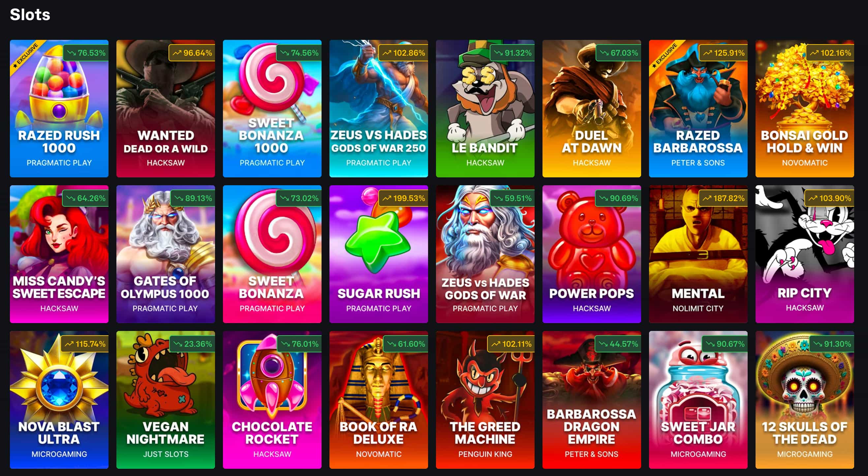Image resolution: width=868 pixels, height=476 pixels.
Task: Click the 76.01% badge on Chocolate Rocket
Action: pyautogui.click(x=299, y=344)
